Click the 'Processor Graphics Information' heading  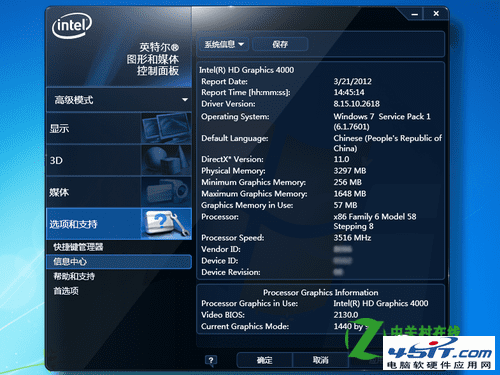[x=321, y=292]
